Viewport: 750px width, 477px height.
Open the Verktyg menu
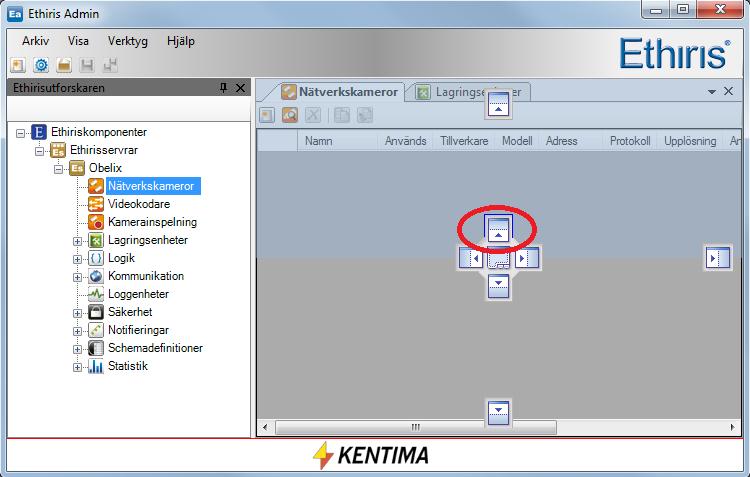[128, 41]
